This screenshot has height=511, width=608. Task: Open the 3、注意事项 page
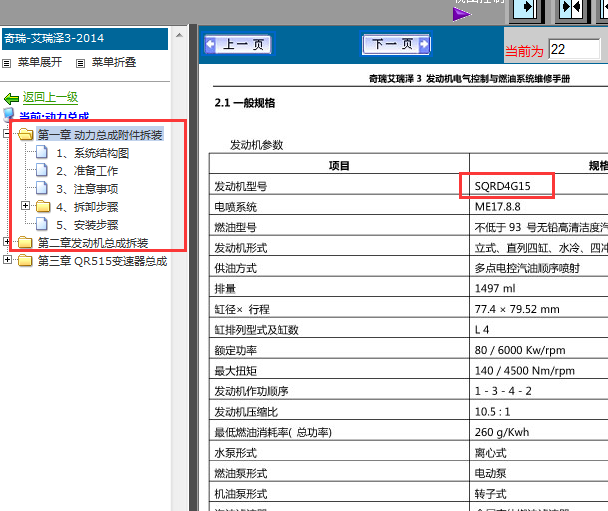tap(87, 189)
